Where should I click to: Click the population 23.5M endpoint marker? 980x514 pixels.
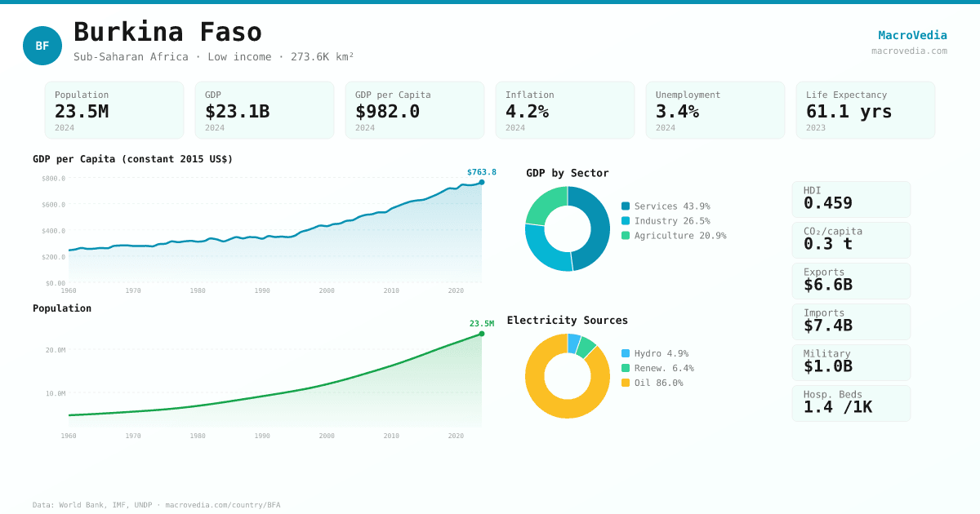482,334
